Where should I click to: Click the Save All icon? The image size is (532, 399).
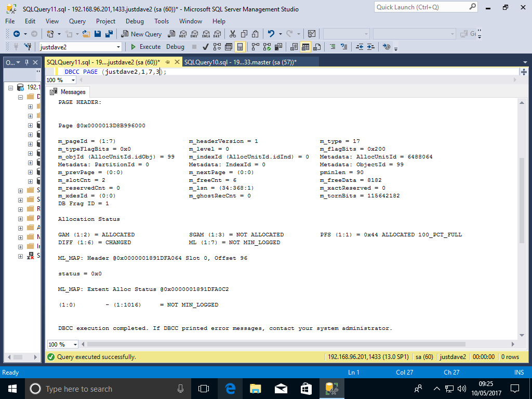(x=110, y=34)
